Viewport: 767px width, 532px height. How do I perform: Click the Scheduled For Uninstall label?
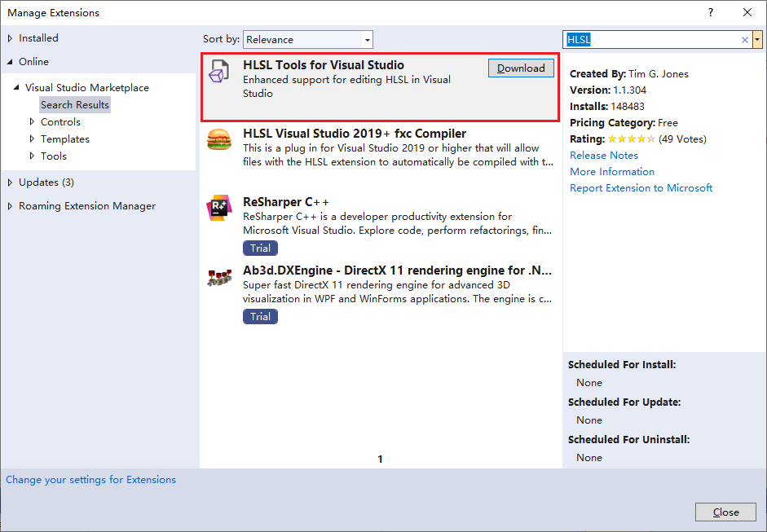click(x=628, y=440)
